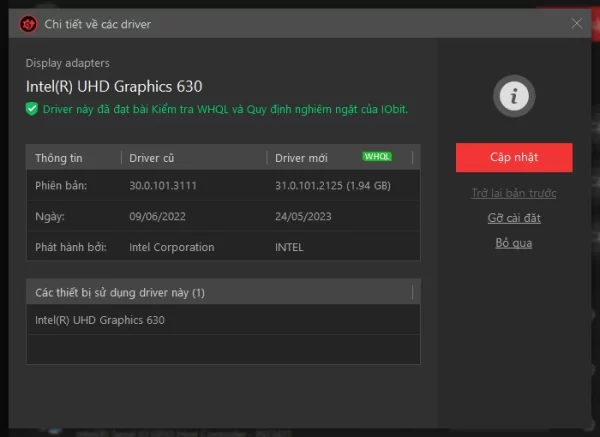
Task: Click the green WHQL badge
Action: (x=377, y=157)
